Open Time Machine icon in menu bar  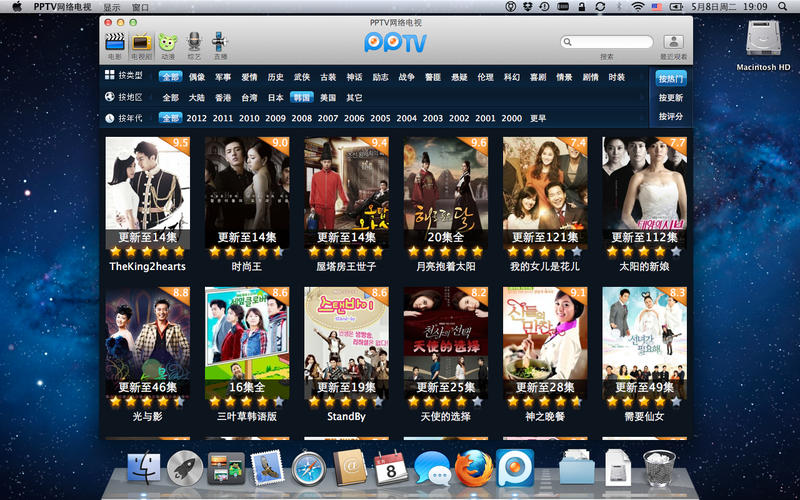(544, 7)
